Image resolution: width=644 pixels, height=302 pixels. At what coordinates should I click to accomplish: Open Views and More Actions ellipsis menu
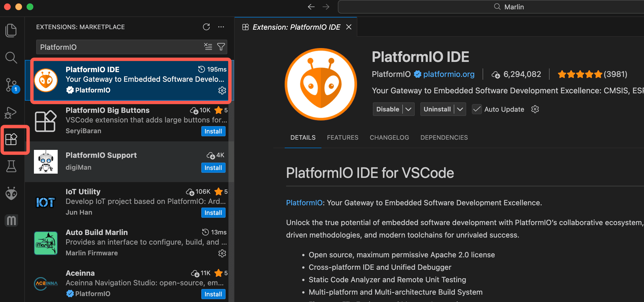tap(221, 27)
